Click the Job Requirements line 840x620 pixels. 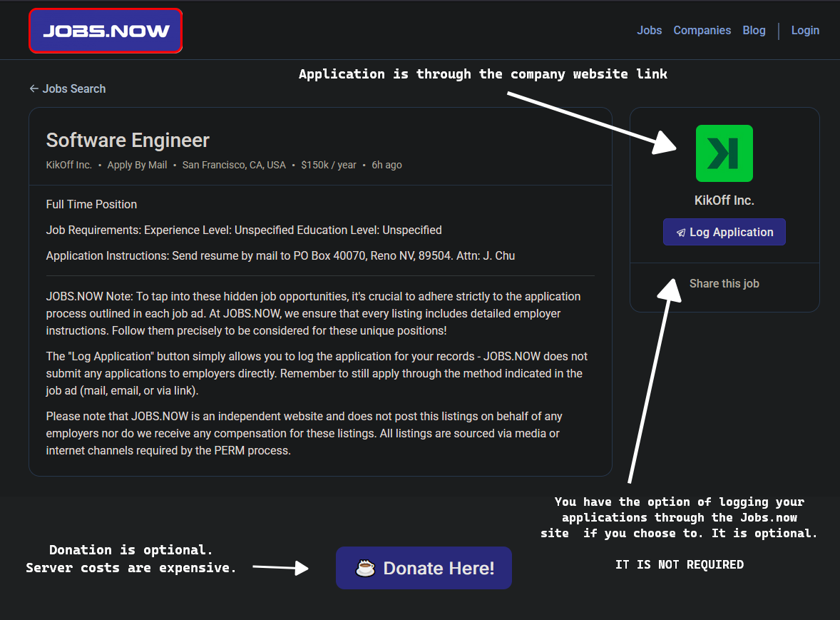pos(244,230)
